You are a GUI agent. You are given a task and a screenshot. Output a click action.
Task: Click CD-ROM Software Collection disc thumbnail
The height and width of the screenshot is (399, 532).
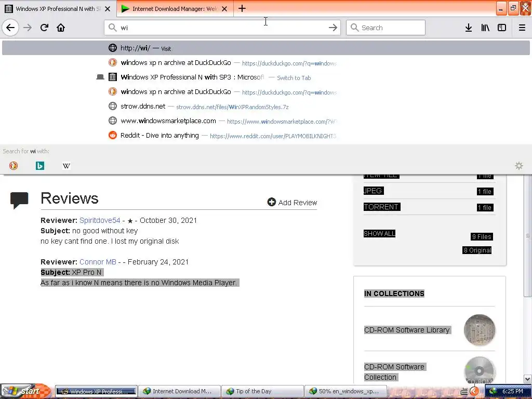[x=480, y=370]
